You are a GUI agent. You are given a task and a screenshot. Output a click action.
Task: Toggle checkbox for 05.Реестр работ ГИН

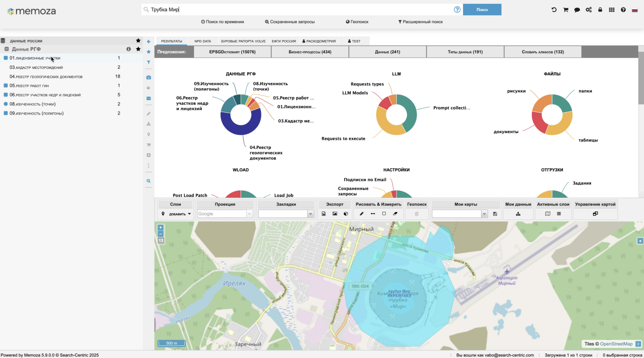6,85
